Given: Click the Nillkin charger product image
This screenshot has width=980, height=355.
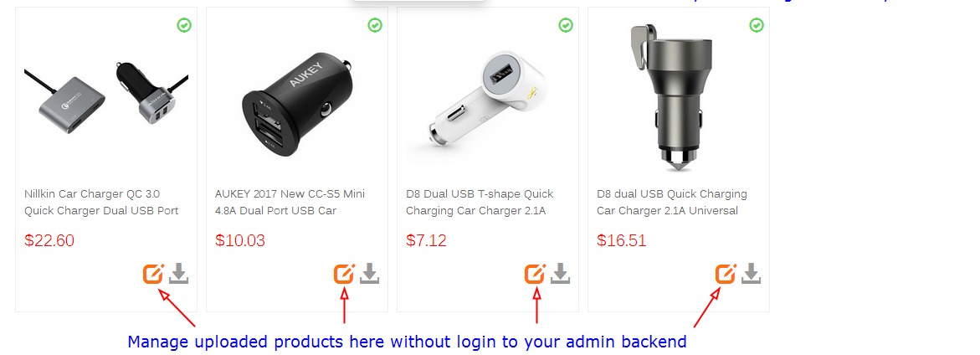Looking at the screenshot, I should coord(106,93).
